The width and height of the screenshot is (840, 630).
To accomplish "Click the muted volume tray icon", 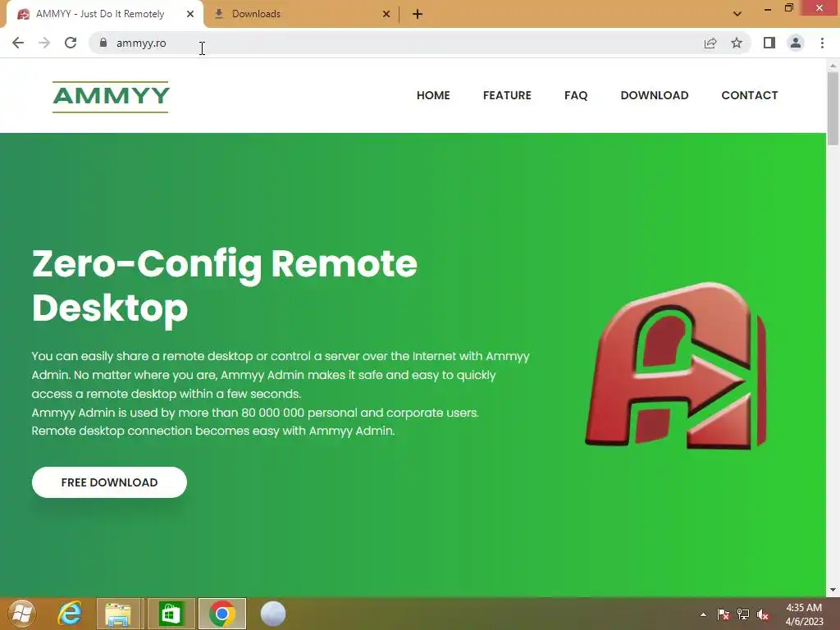I will coord(763,614).
